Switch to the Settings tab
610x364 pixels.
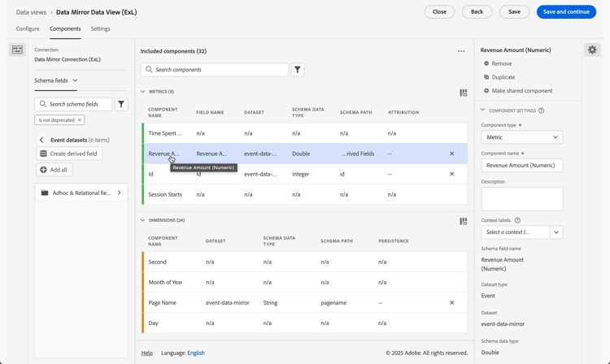[x=100, y=28]
